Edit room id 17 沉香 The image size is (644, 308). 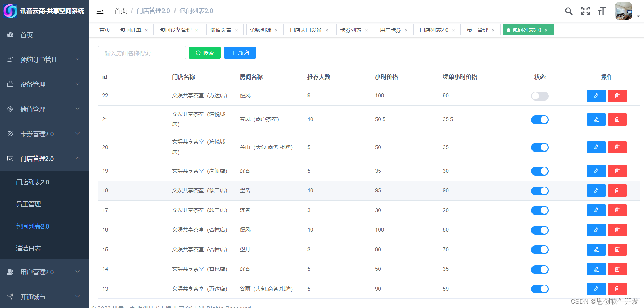596,210
